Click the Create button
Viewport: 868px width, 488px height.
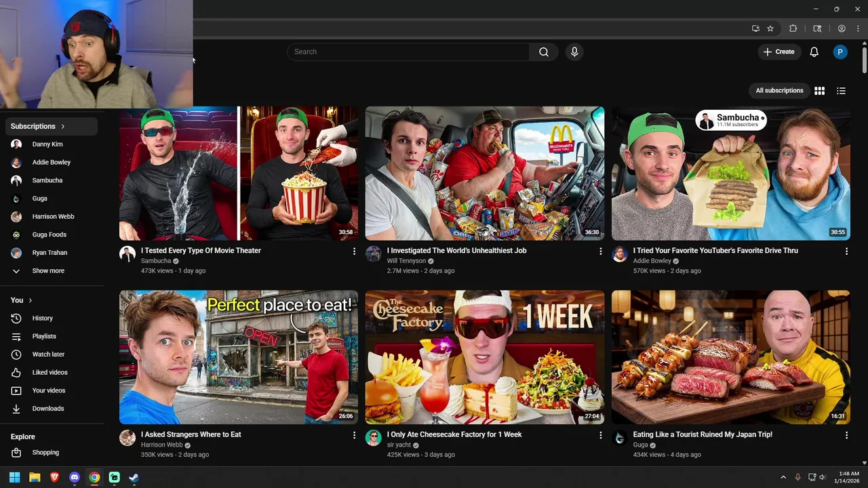(x=778, y=52)
